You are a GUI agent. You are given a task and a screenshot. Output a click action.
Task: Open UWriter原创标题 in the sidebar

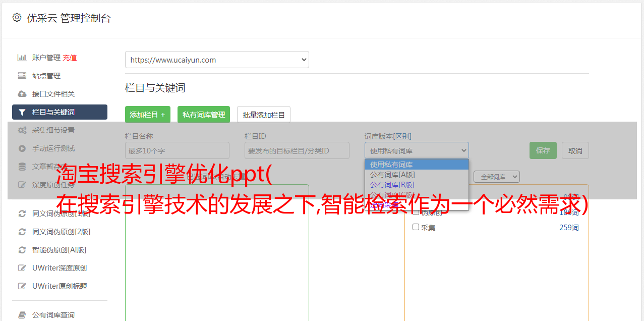tap(60, 286)
